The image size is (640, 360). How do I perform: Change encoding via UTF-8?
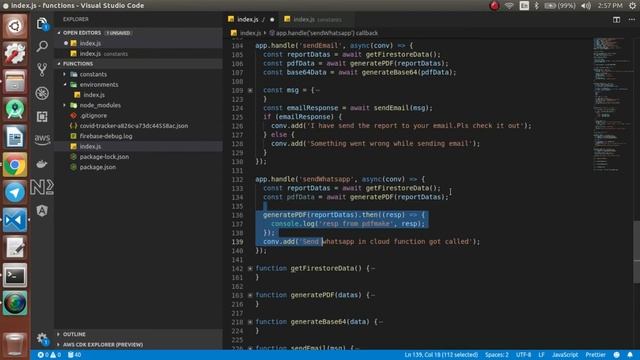[x=523, y=355]
